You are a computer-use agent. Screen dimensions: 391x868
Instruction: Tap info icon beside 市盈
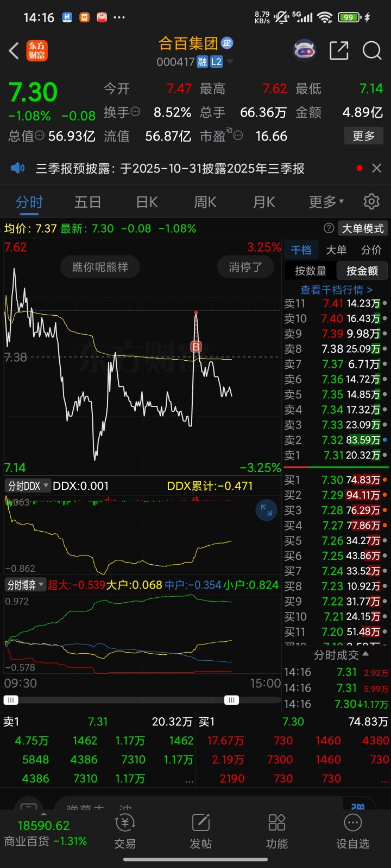point(238,136)
